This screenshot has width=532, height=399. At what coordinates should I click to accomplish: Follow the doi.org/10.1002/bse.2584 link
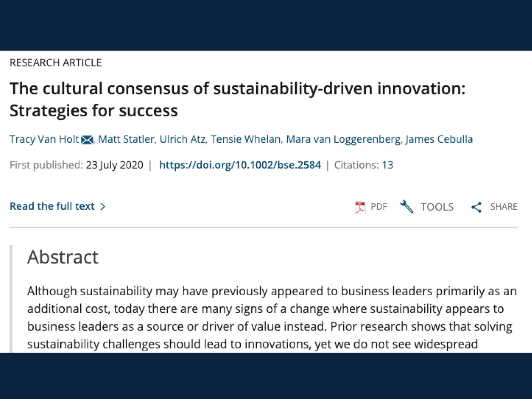point(240,165)
